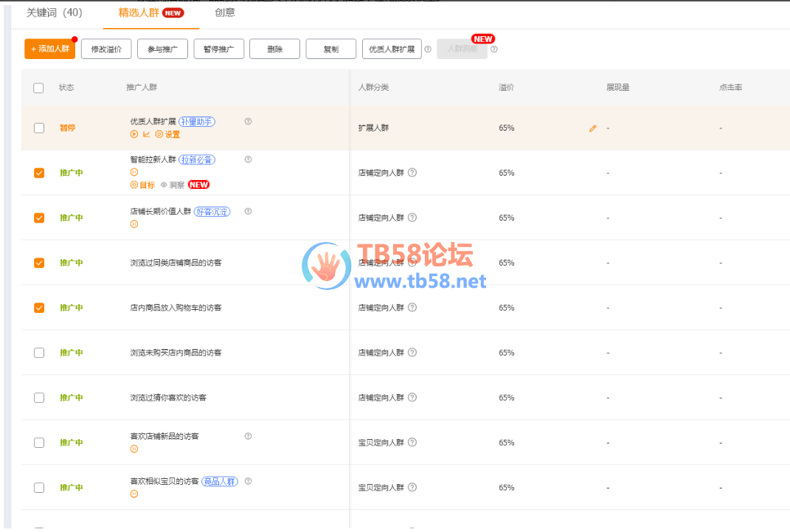This screenshot has width=790, height=532.
Task: Click help icon next to 优质人群扩展 button
Action: [x=428, y=49]
